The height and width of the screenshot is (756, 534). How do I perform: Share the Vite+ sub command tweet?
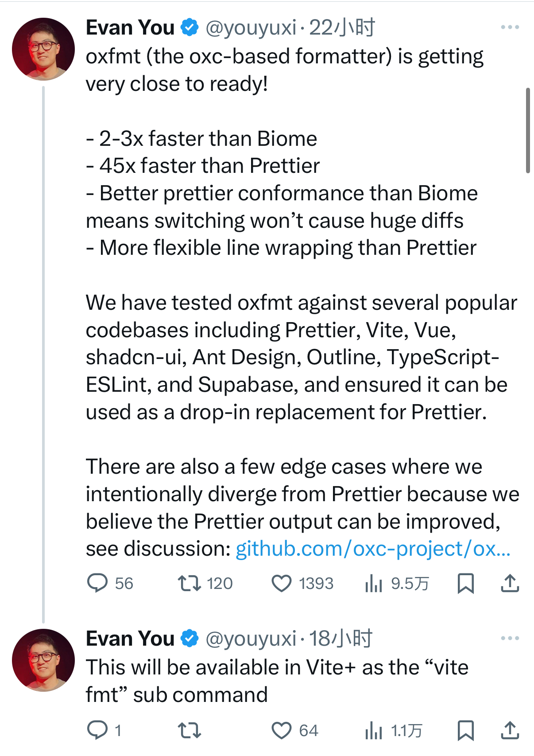point(510,730)
